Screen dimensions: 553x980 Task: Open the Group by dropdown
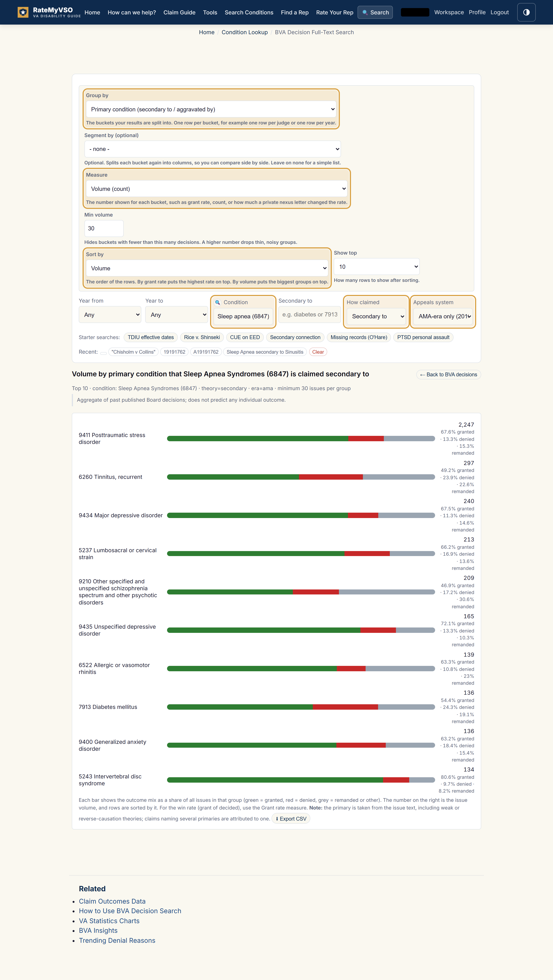point(211,109)
